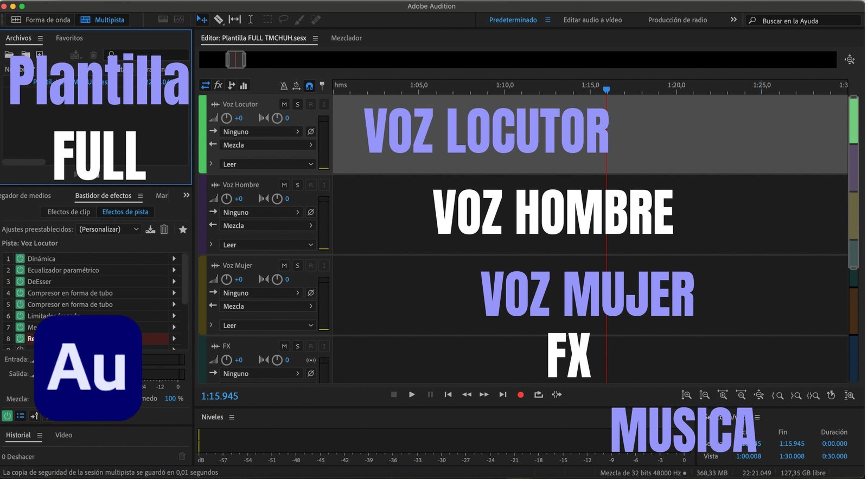Open Leer automation mode dropdown on Voz Mujer
The height and width of the screenshot is (479, 868).
[x=268, y=325]
